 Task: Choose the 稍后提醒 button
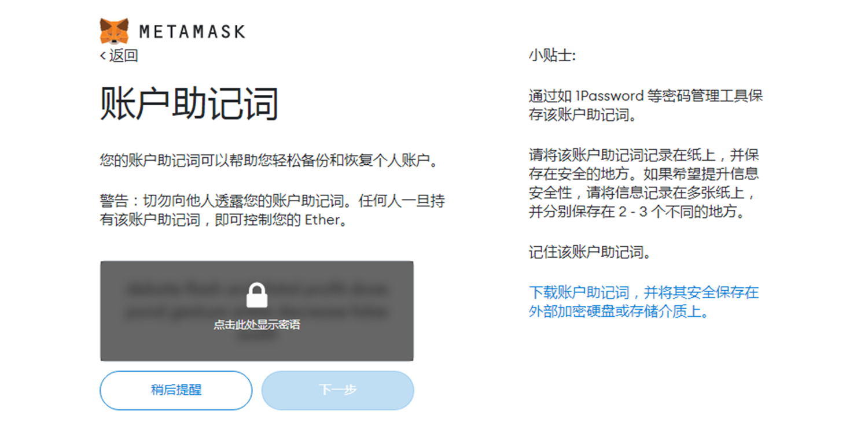(x=176, y=390)
